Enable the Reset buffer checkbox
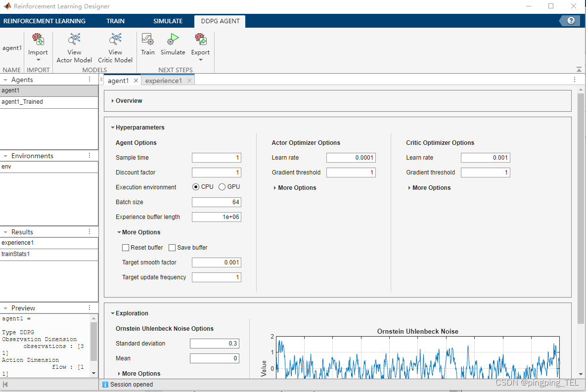 point(126,247)
